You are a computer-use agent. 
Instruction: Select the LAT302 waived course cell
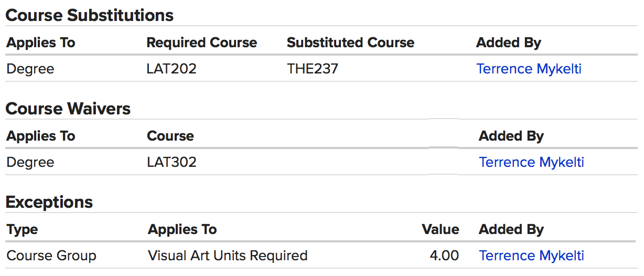pos(171,162)
